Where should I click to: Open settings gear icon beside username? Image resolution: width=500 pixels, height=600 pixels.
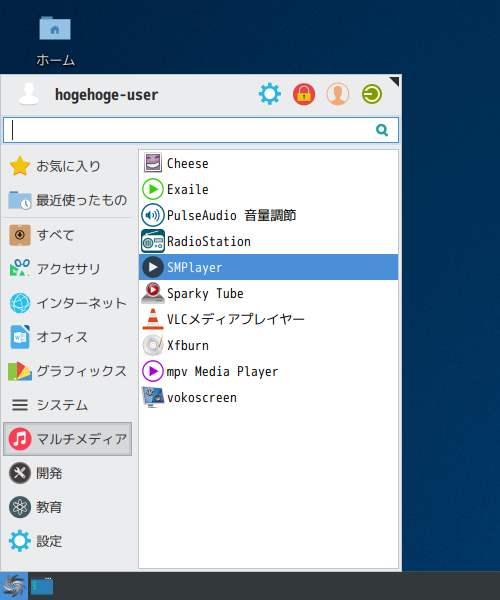point(270,94)
